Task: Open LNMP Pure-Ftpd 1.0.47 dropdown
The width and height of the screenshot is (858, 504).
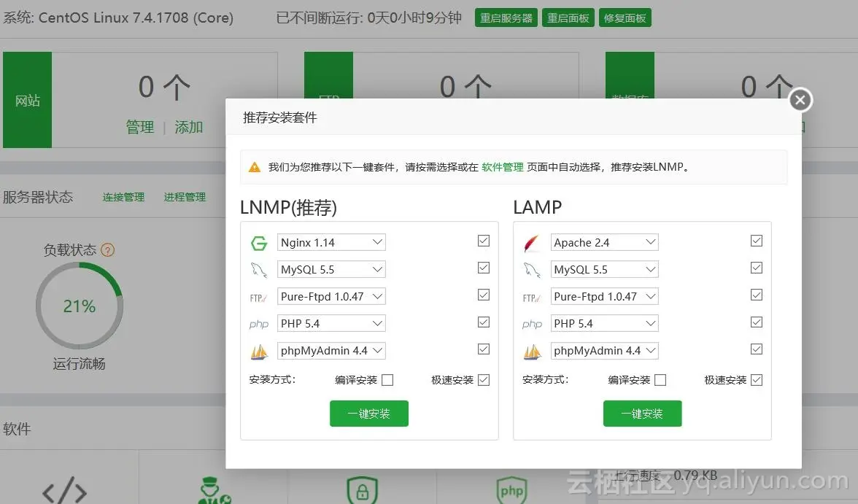Action: (331, 297)
